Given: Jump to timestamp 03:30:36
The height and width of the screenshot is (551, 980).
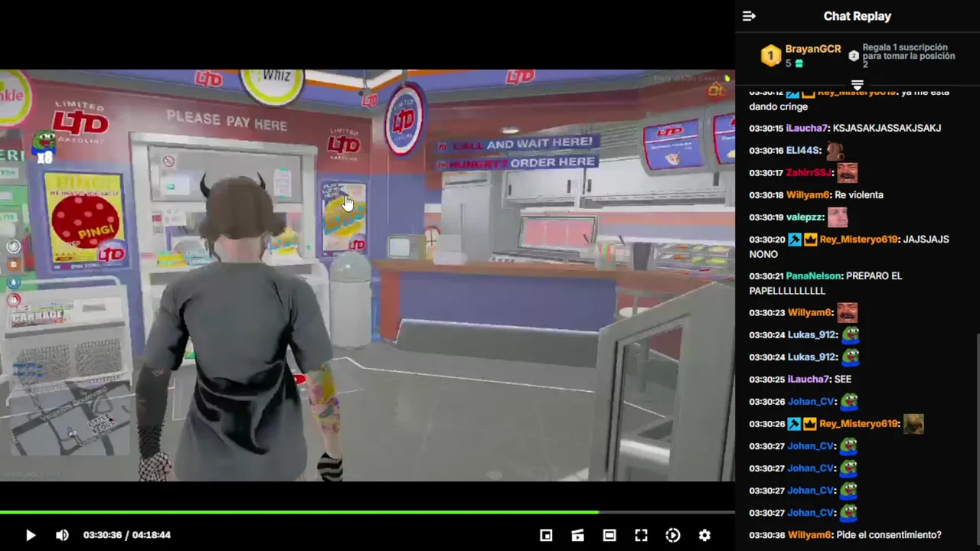Looking at the screenshot, I should click(x=766, y=536).
